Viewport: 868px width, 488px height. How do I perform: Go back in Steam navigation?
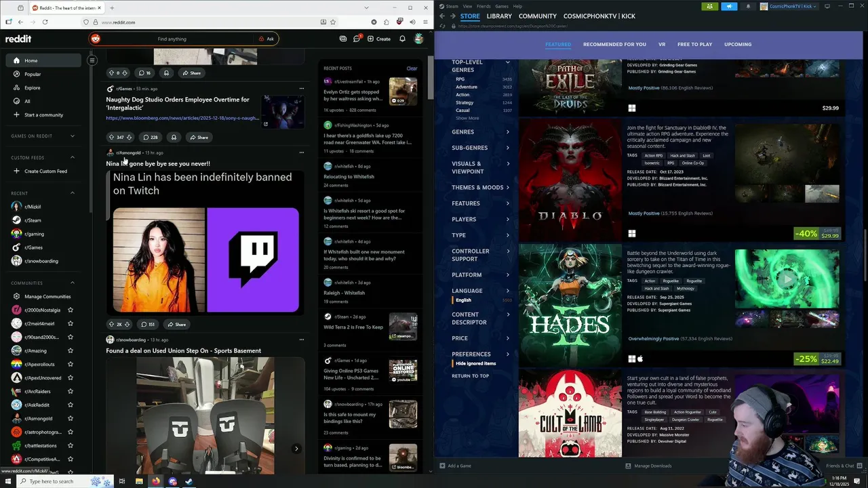click(442, 16)
